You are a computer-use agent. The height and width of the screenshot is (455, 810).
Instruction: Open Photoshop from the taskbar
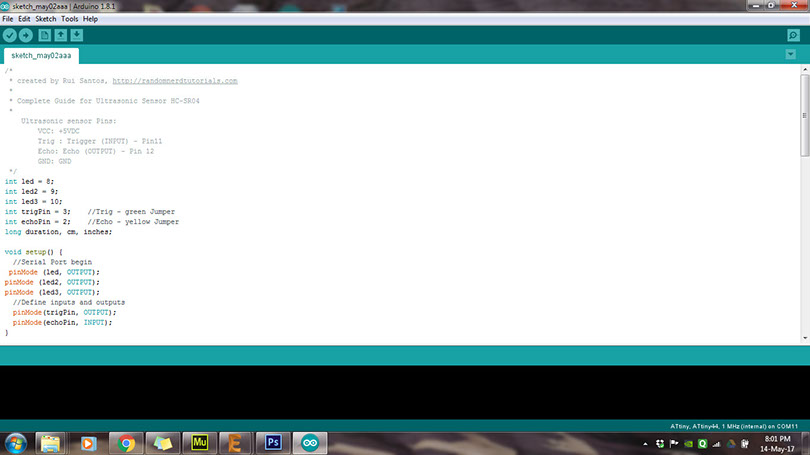(x=273, y=444)
